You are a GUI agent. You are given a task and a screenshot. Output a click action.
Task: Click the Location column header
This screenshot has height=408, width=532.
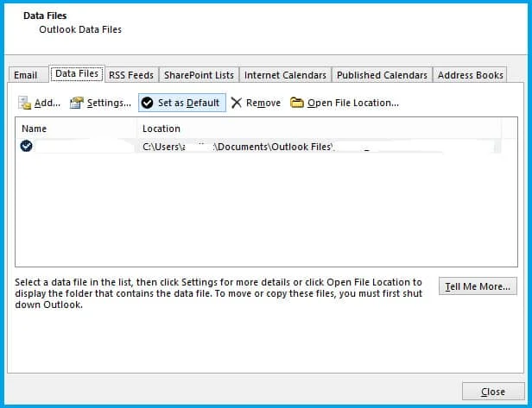pos(319,129)
